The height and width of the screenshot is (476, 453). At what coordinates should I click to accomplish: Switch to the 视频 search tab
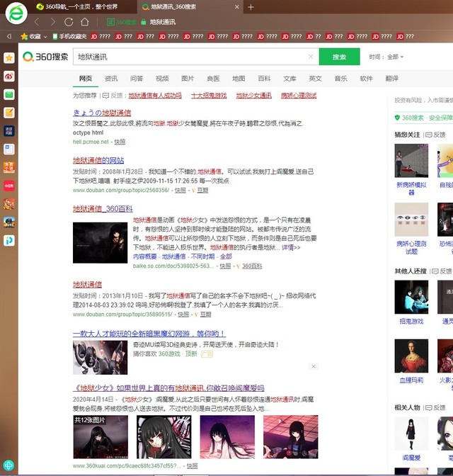click(162, 79)
